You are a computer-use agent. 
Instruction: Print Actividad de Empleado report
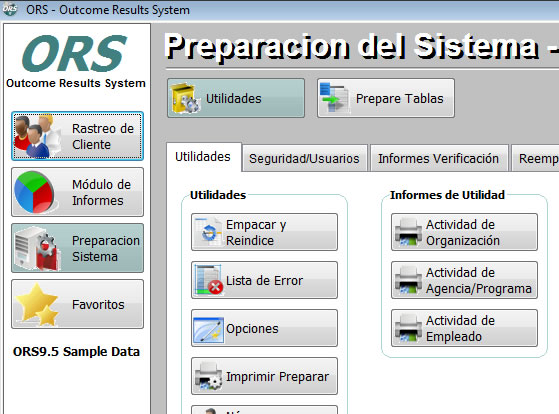pyautogui.click(x=464, y=328)
